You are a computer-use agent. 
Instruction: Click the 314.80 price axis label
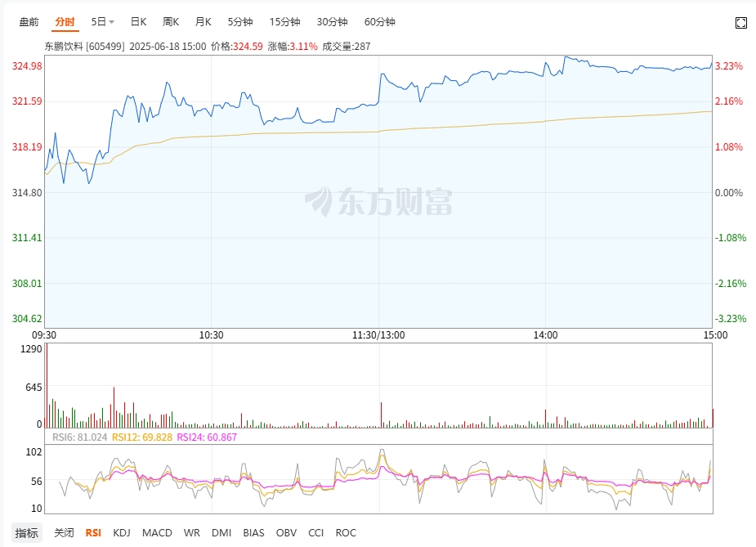point(27,193)
